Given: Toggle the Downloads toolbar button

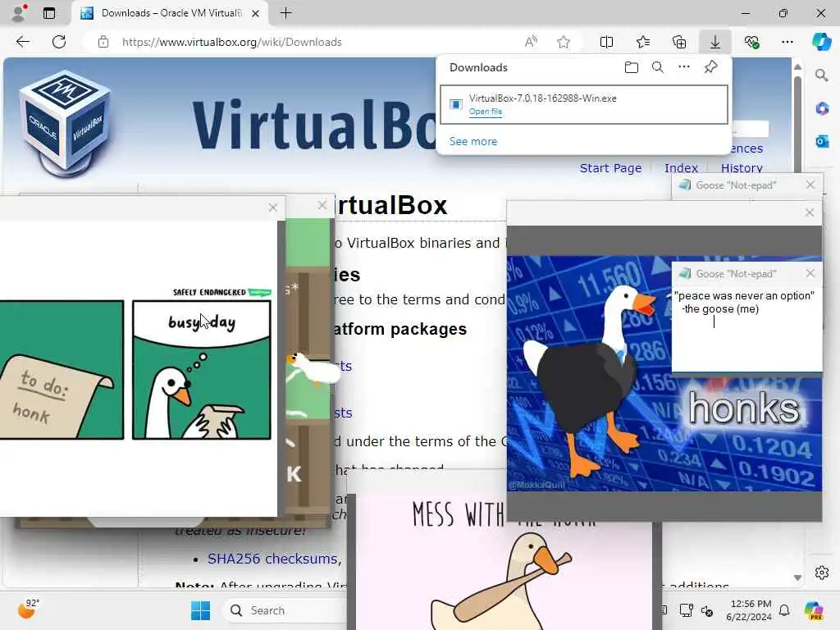Looking at the screenshot, I should (x=715, y=42).
